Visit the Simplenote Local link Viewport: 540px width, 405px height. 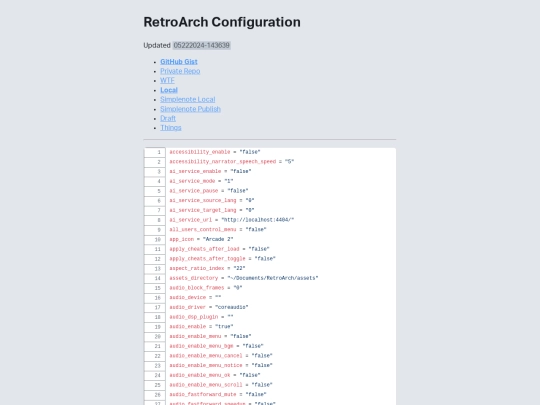pyautogui.click(x=188, y=99)
